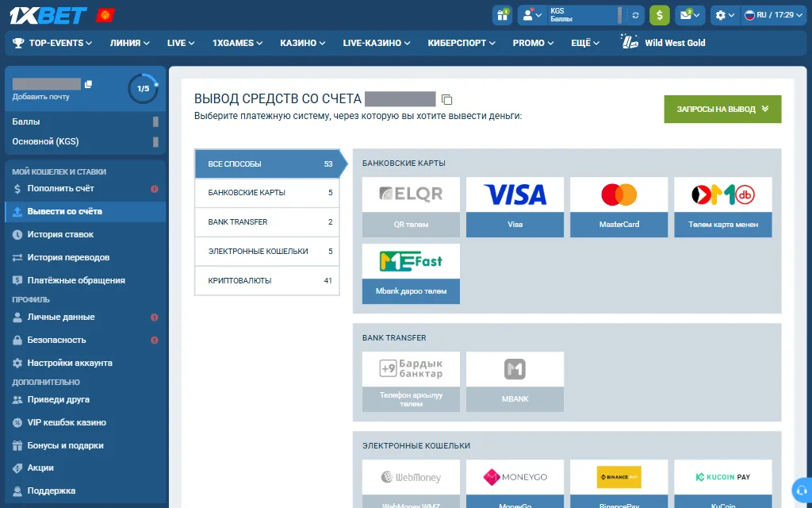
Task: Choose the MFast Mbank payment method
Action: pyautogui.click(x=411, y=274)
